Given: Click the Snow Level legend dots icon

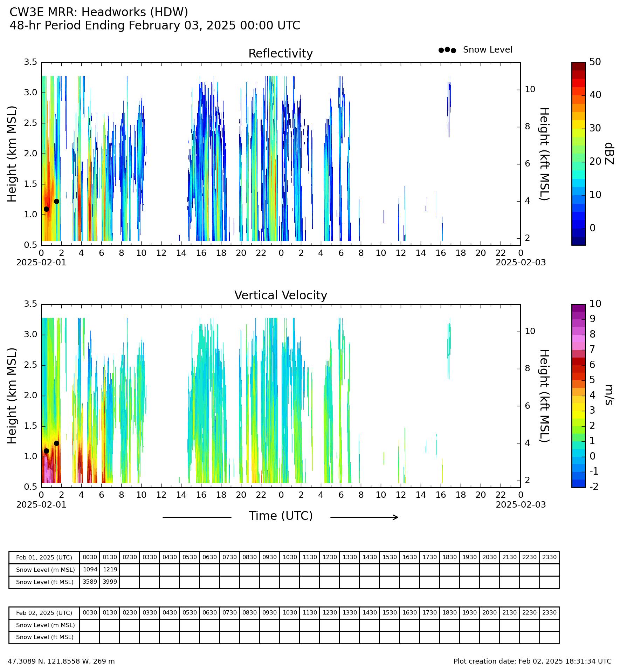Looking at the screenshot, I should click(x=447, y=50).
